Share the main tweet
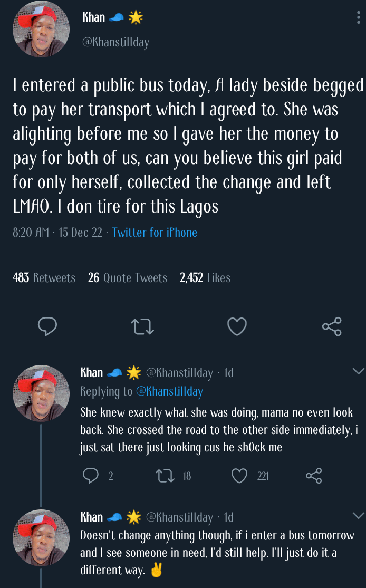The height and width of the screenshot is (588, 366). coord(332,326)
